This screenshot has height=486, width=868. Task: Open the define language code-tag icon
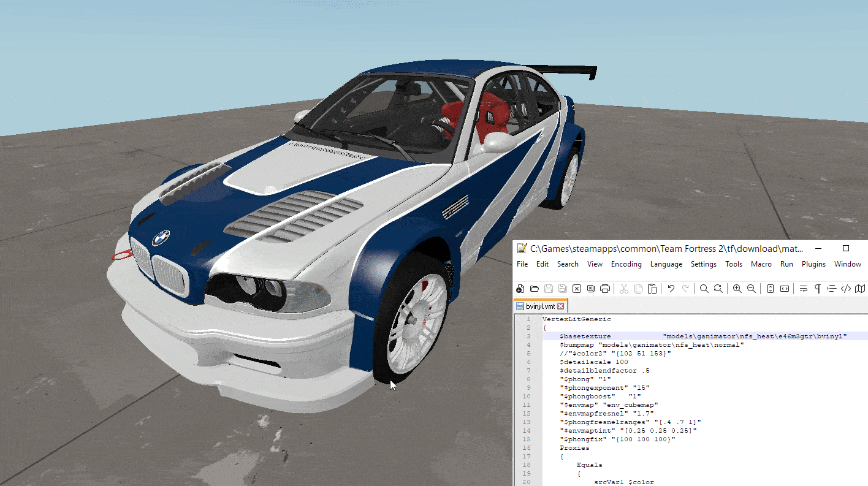(x=846, y=289)
